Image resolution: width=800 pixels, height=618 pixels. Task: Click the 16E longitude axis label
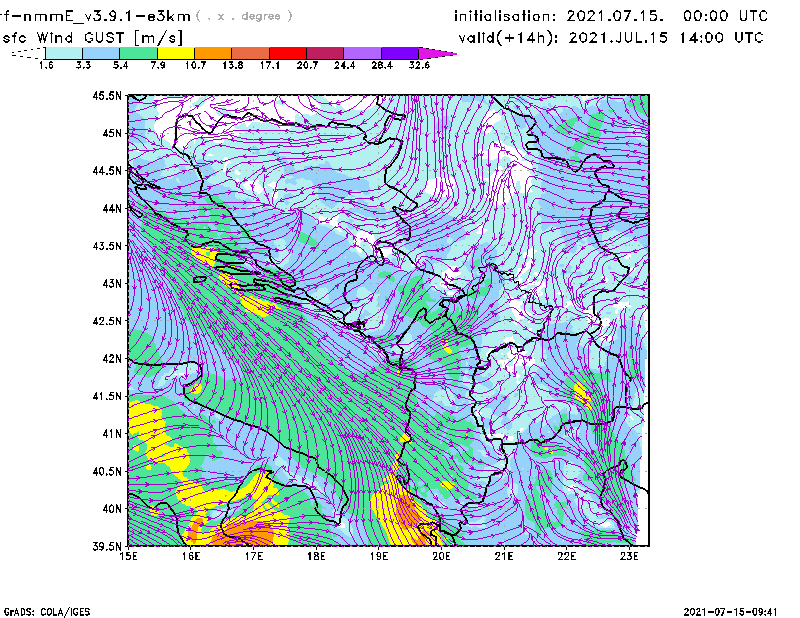(x=191, y=556)
